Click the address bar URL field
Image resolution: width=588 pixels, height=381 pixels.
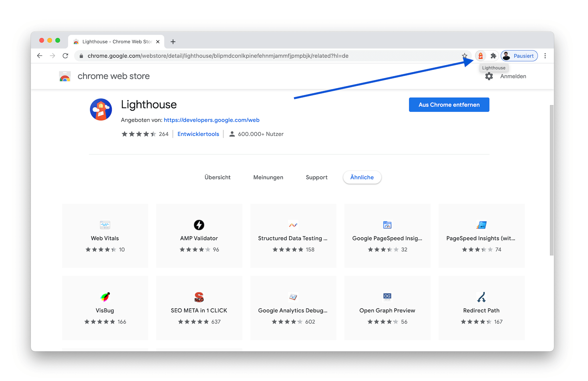point(272,56)
